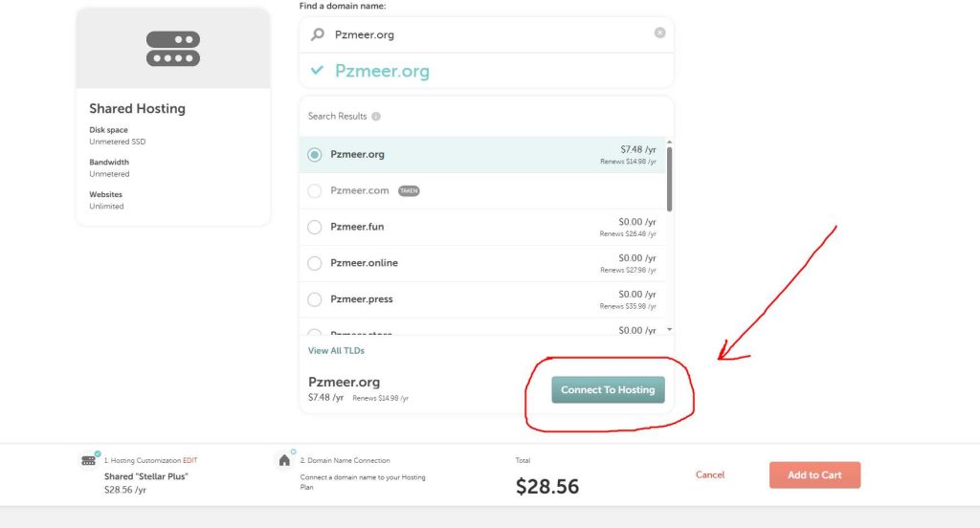Clear the domain search field

point(659,33)
